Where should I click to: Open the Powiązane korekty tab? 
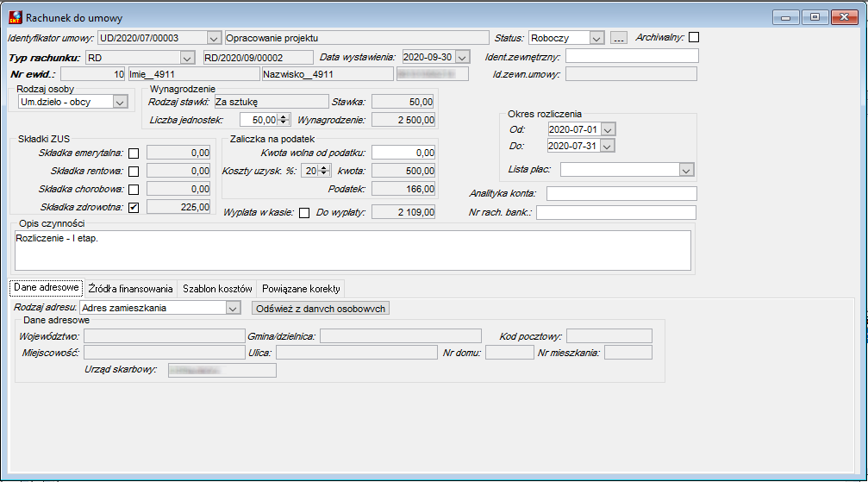point(301,289)
